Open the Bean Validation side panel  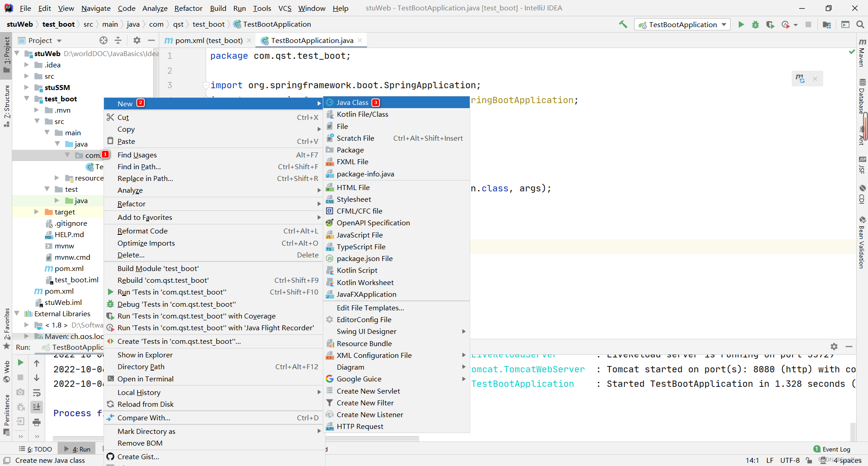(x=862, y=243)
